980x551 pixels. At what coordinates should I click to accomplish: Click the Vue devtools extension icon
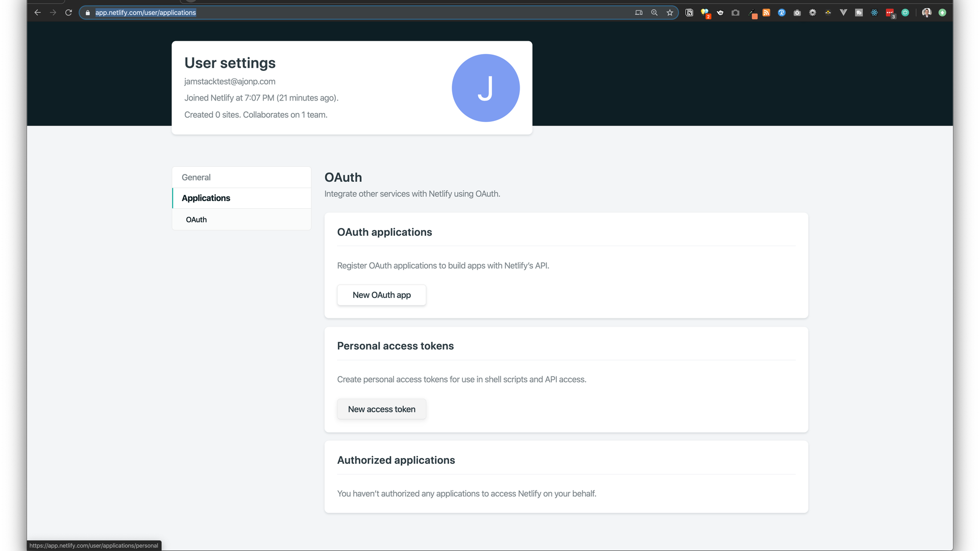(x=843, y=13)
